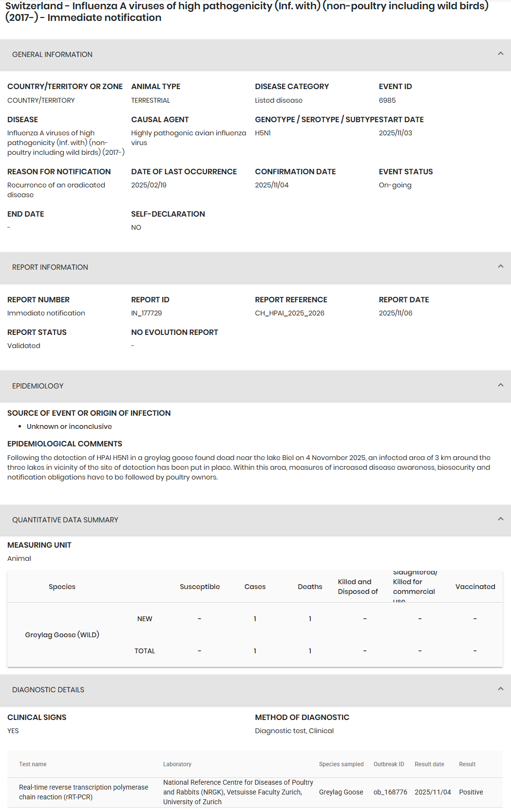The width and height of the screenshot is (511, 812).
Task: Click the Cases column header
Action: pyautogui.click(x=255, y=587)
